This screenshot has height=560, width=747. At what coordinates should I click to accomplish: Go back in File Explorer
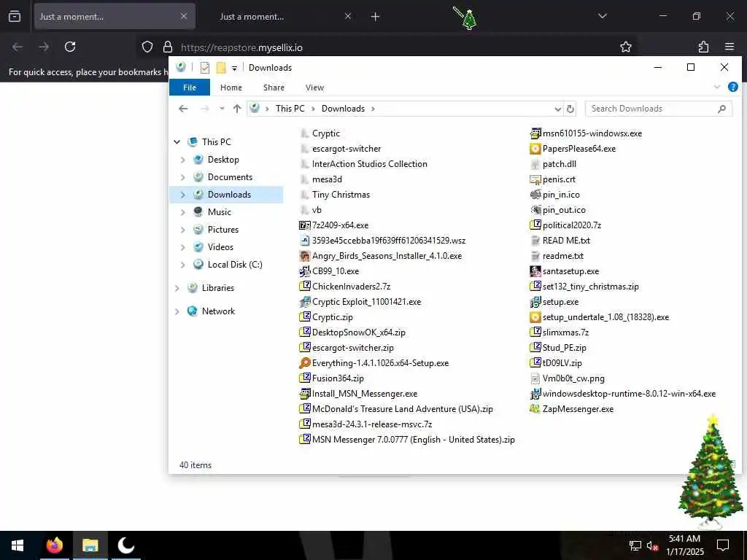[183, 109]
